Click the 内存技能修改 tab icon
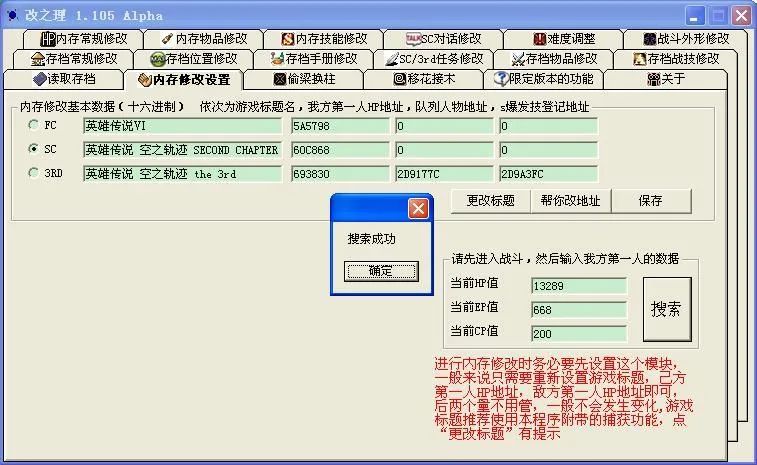 click(x=288, y=39)
